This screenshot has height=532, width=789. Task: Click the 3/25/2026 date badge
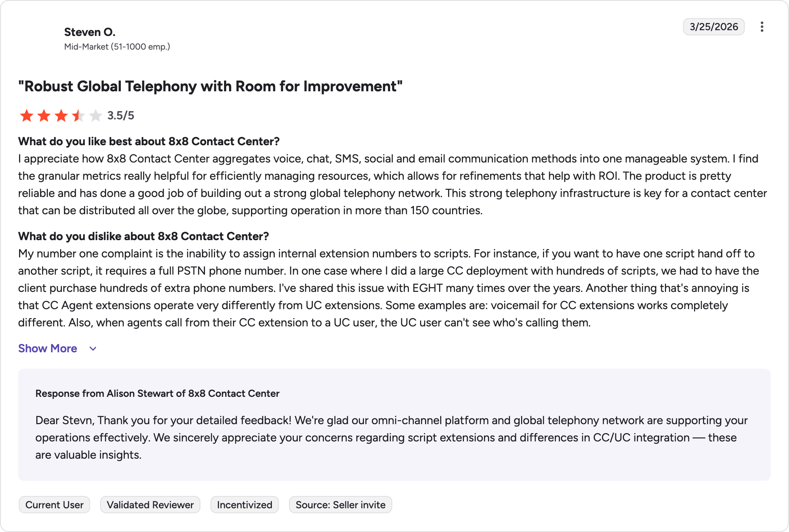pyautogui.click(x=714, y=27)
